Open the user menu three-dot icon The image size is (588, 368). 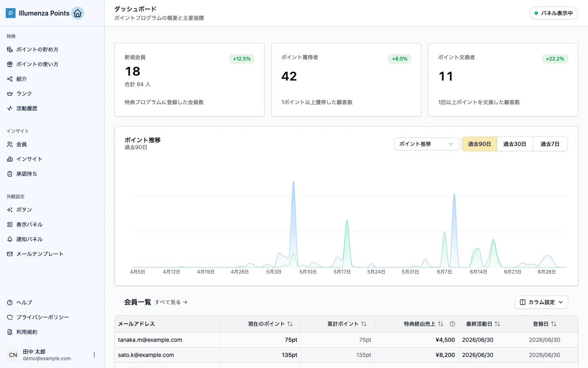94,355
